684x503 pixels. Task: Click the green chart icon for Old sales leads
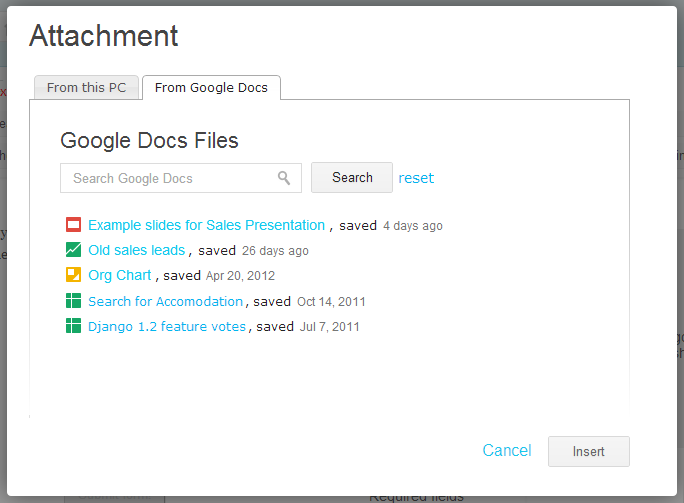pyautogui.click(x=73, y=250)
